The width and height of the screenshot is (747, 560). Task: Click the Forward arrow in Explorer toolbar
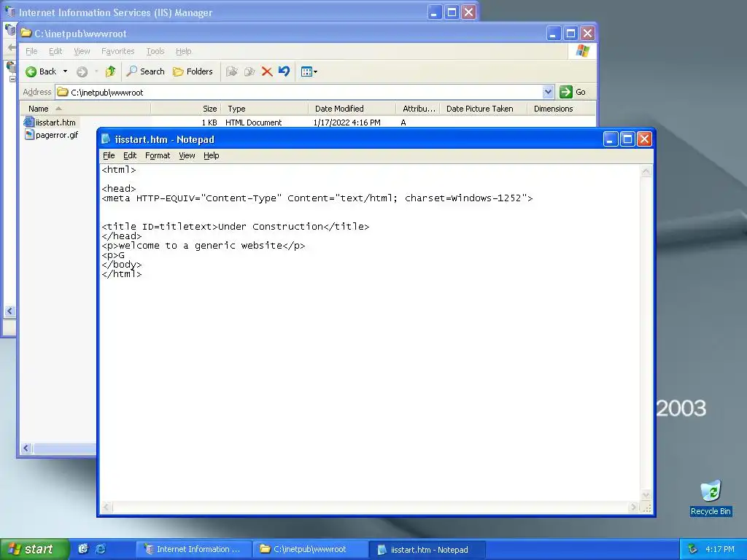(x=82, y=71)
